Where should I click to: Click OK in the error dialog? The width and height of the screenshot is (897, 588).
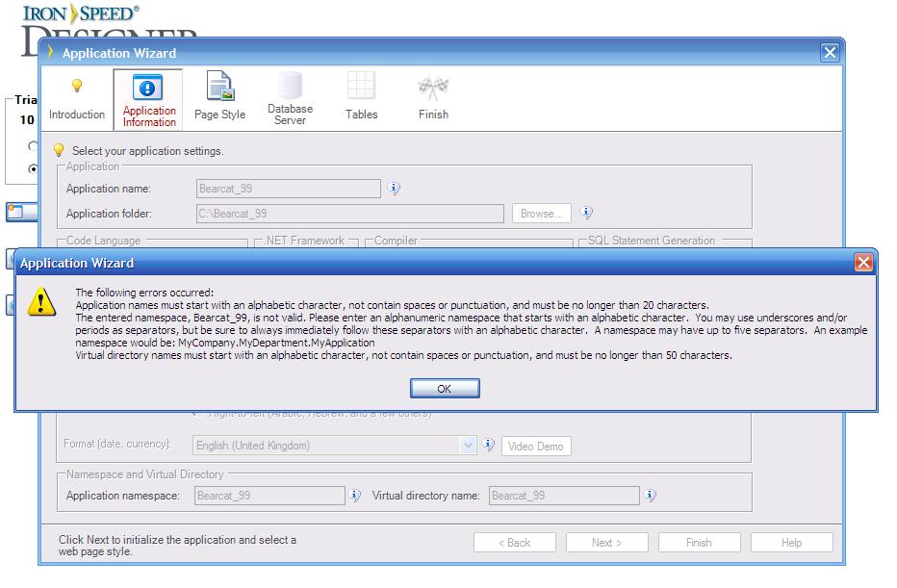(445, 389)
